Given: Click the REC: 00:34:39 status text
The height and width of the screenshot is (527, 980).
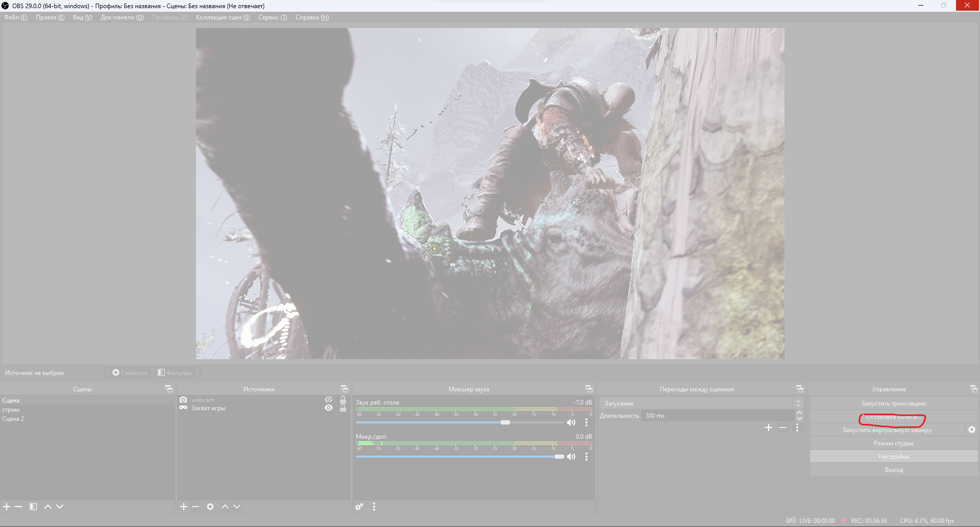Looking at the screenshot, I should click(869, 521).
